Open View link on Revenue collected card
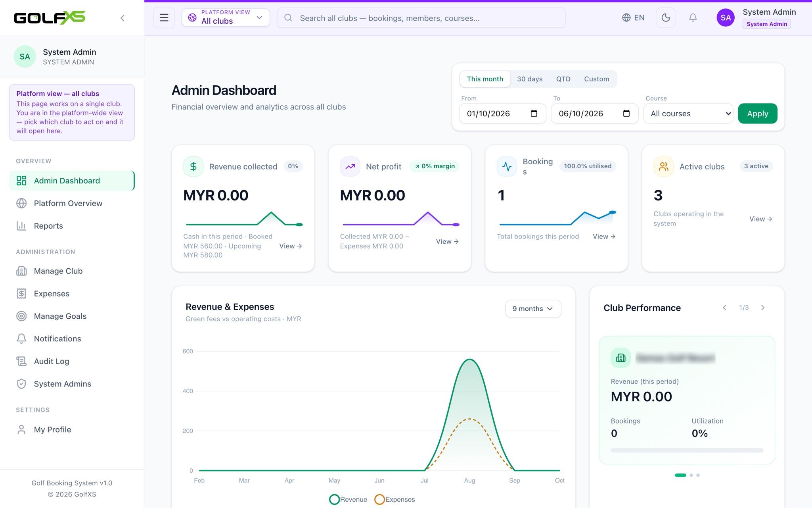 pyautogui.click(x=291, y=246)
